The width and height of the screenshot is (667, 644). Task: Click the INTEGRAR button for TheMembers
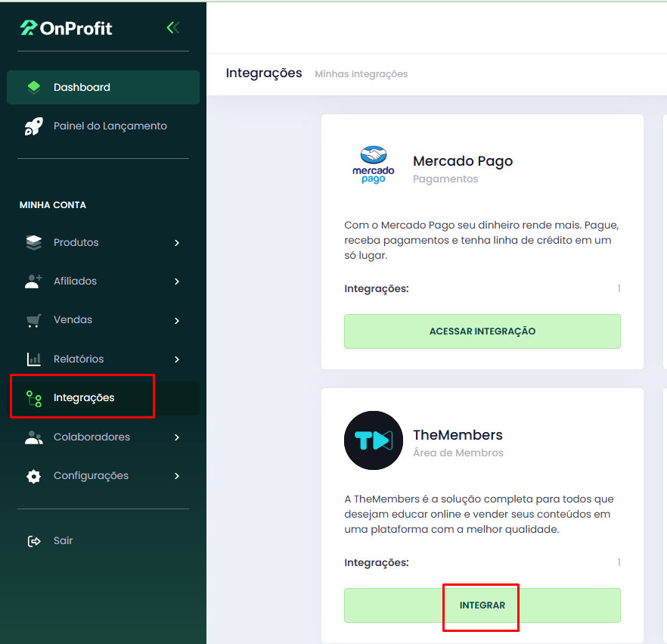coord(482,605)
